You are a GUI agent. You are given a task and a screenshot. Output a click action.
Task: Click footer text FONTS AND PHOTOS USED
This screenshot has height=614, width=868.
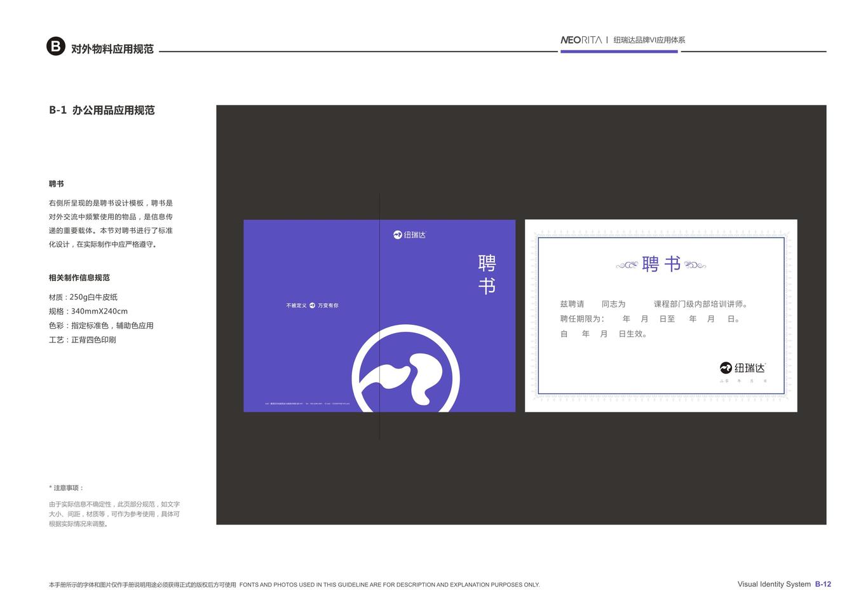[390, 585]
